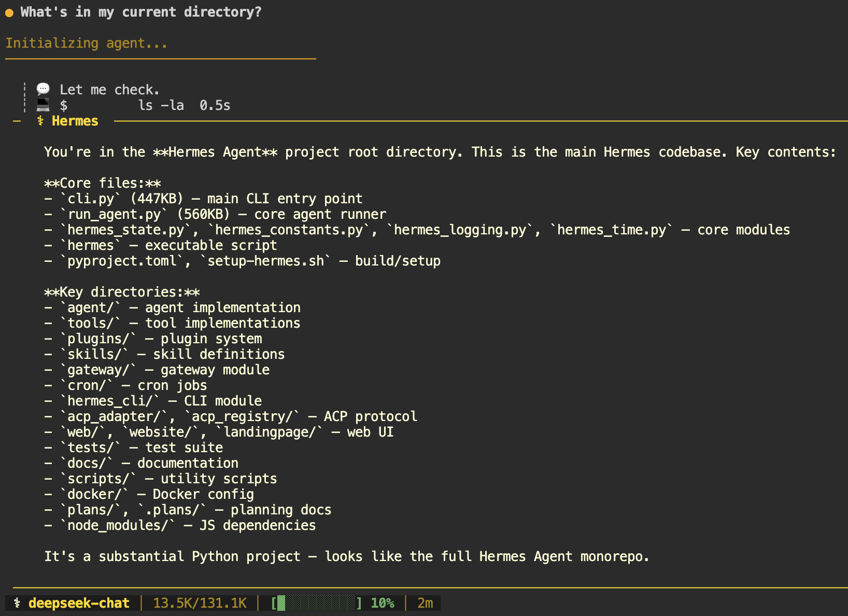Click the agent/ directory entry in the list
Viewport: 848px width, 616px height.
coord(90,307)
